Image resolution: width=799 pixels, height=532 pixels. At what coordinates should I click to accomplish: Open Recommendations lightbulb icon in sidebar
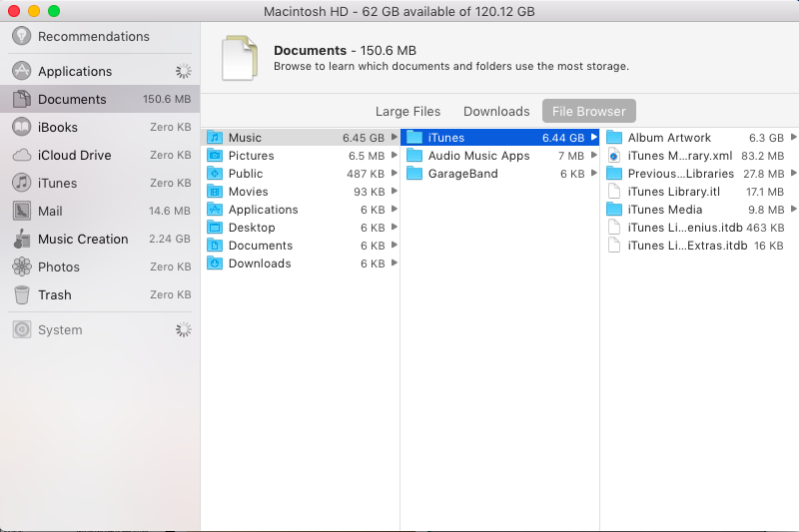[x=21, y=36]
